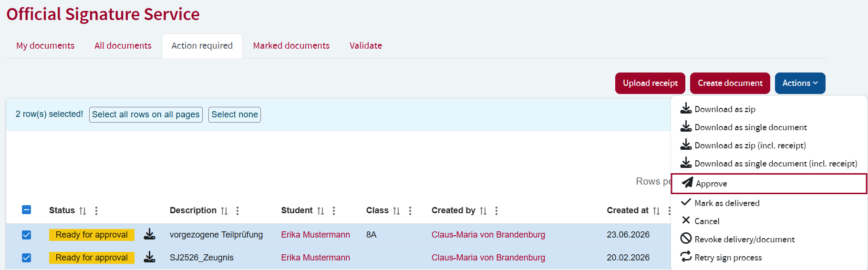Click download icon for SJ2526_Zeugnis row
Screen dimensions: 868x270
[150, 257]
